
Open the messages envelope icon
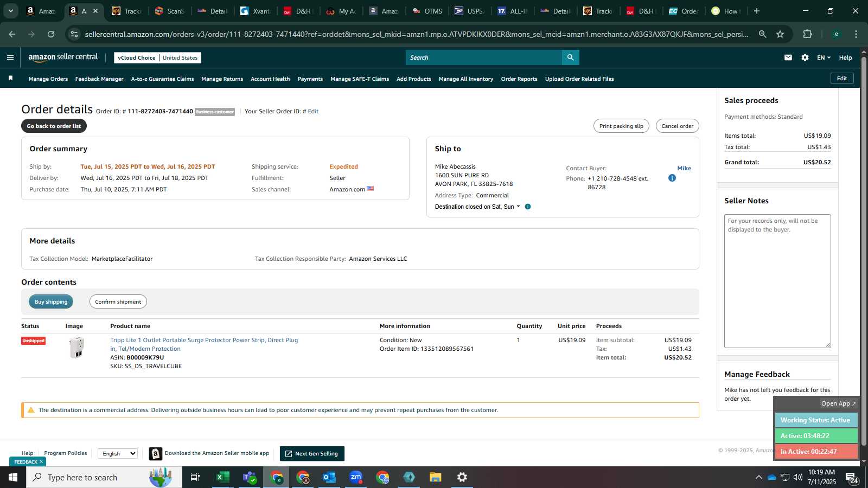[788, 57]
